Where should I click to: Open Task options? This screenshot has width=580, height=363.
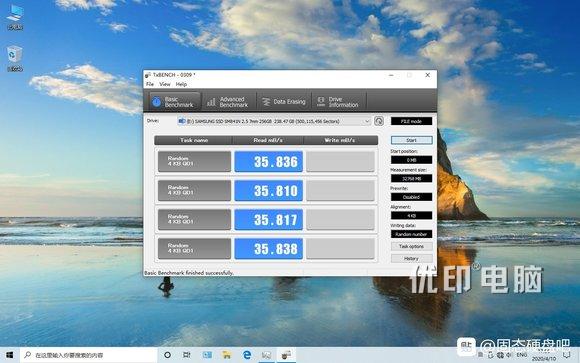(411, 246)
